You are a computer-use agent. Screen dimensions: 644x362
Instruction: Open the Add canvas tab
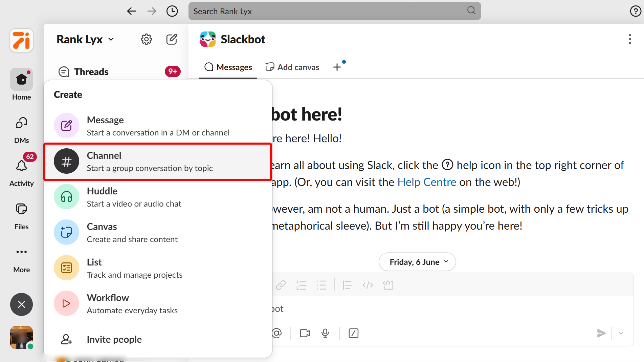(292, 67)
